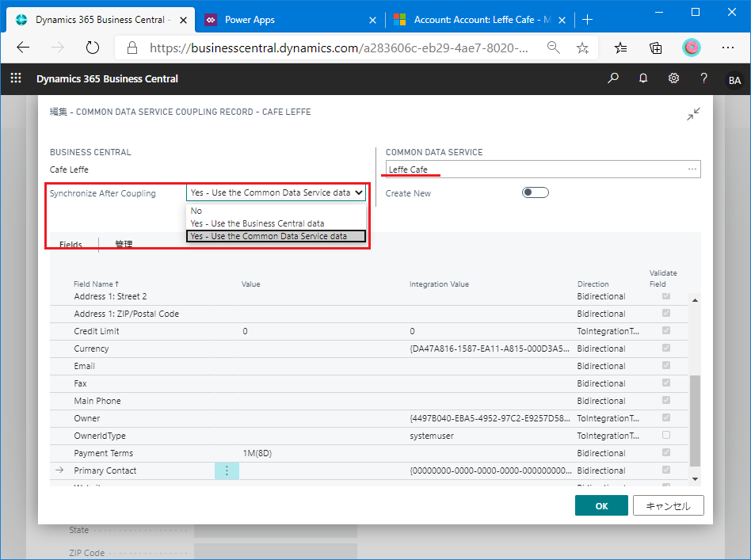Open the favorites list icon
Image resolution: width=751 pixels, height=560 pixels.
(x=621, y=48)
